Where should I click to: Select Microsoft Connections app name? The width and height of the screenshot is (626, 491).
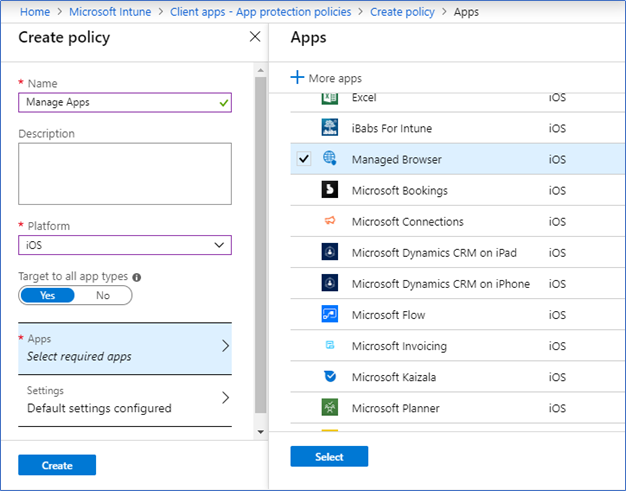pos(408,222)
